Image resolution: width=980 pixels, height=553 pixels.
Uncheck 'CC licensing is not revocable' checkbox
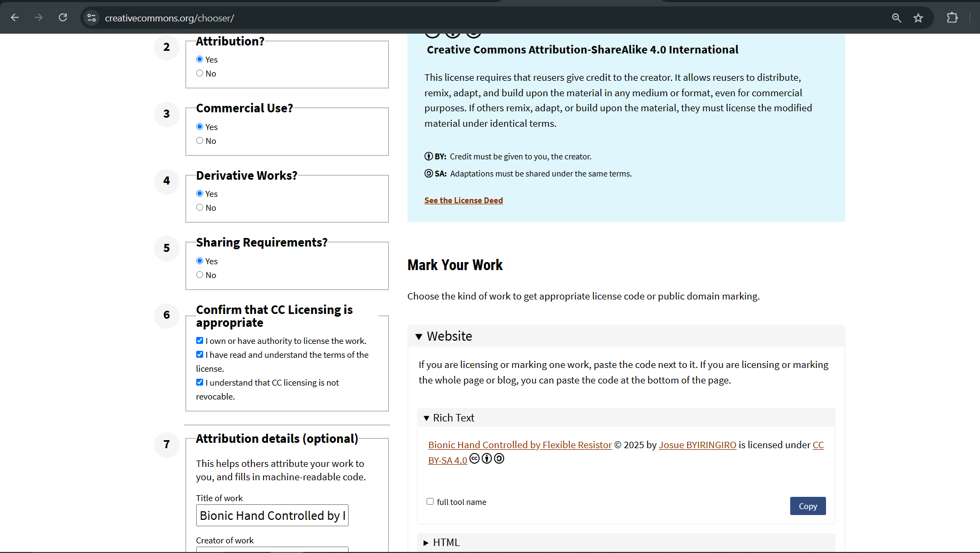point(199,382)
